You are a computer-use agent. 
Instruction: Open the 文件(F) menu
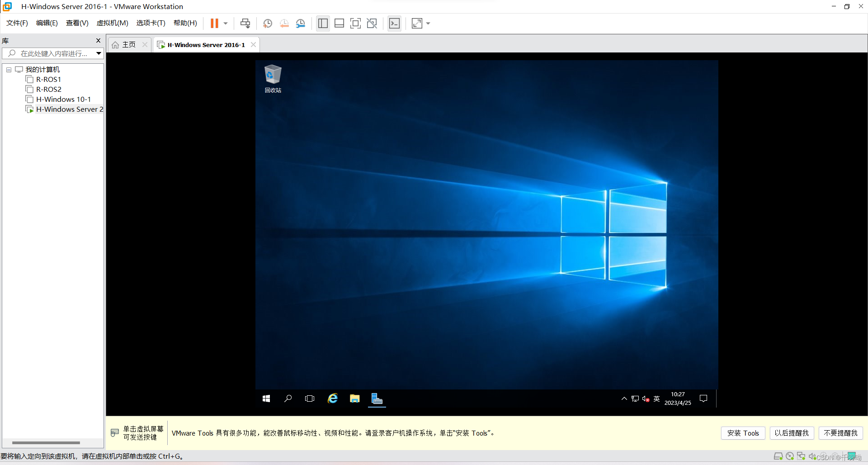click(x=17, y=23)
